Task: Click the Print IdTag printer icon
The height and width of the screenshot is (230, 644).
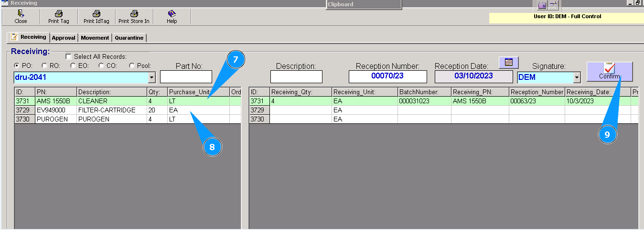Action: click(96, 13)
